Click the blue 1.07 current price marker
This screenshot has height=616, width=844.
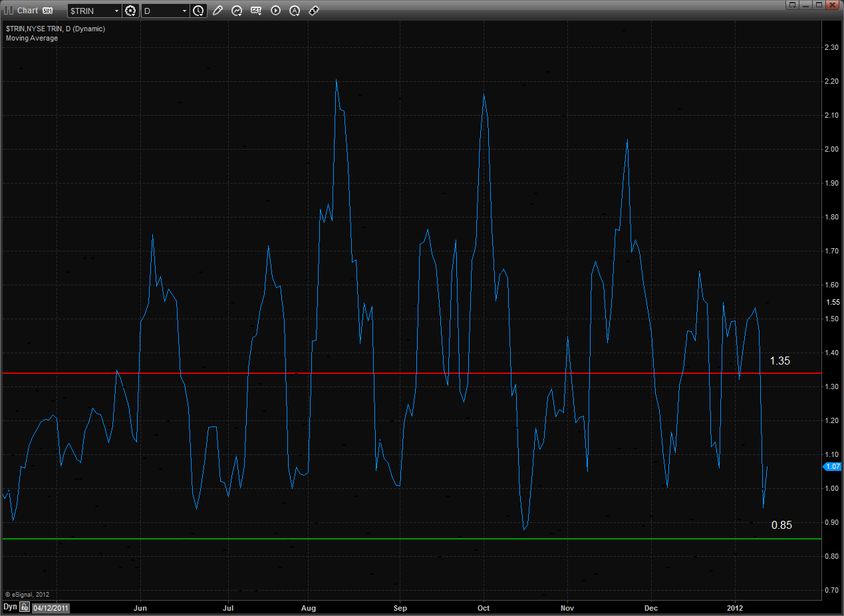tap(832, 467)
